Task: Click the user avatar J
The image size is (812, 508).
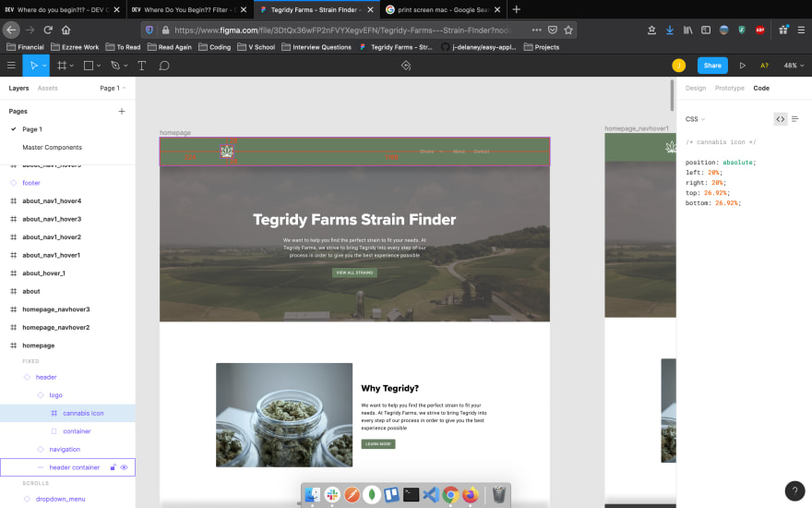Action: [678, 66]
